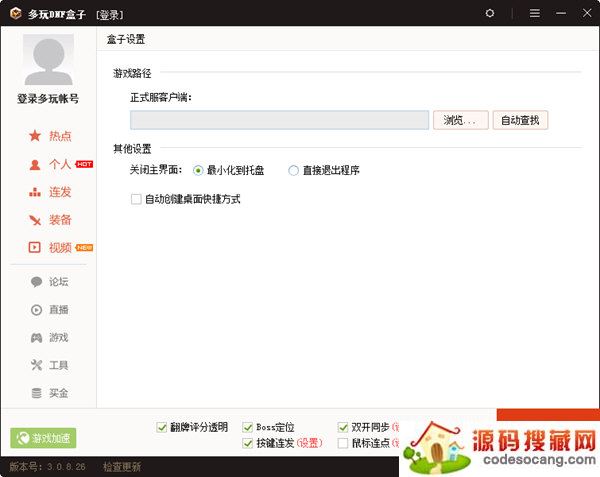Open the 热点 section
Viewport: 600px width, 477px height.
pos(60,136)
